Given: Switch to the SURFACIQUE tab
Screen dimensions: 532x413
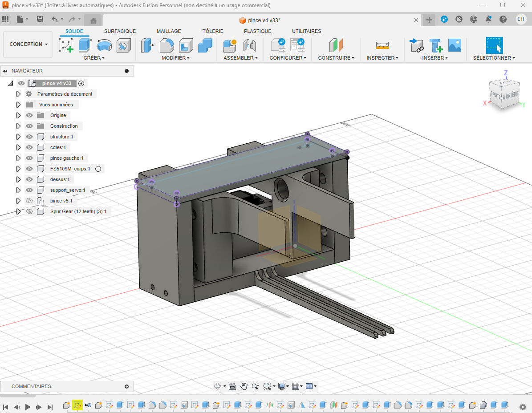Looking at the screenshot, I should (120, 31).
